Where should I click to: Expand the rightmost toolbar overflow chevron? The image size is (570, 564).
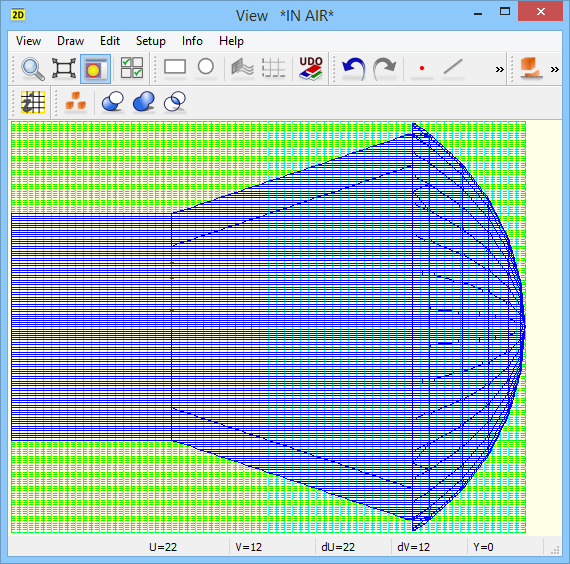pyautogui.click(x=555, y=69)
